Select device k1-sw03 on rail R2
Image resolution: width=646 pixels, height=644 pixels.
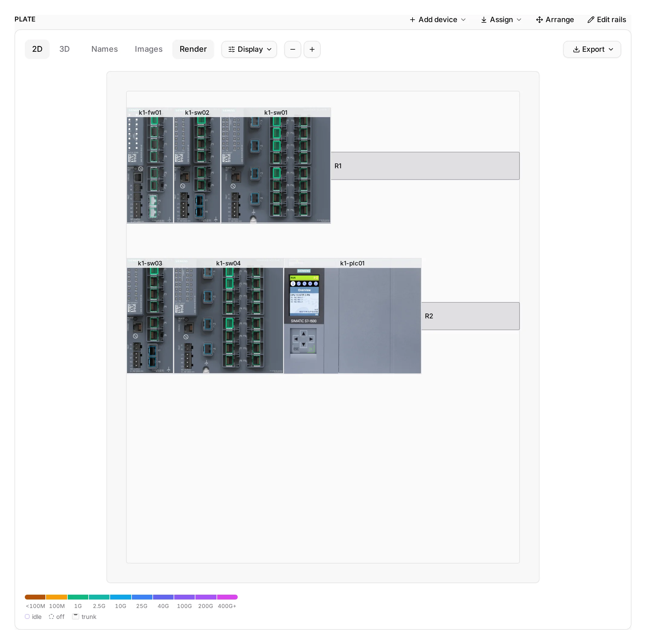tap(150, 316)
